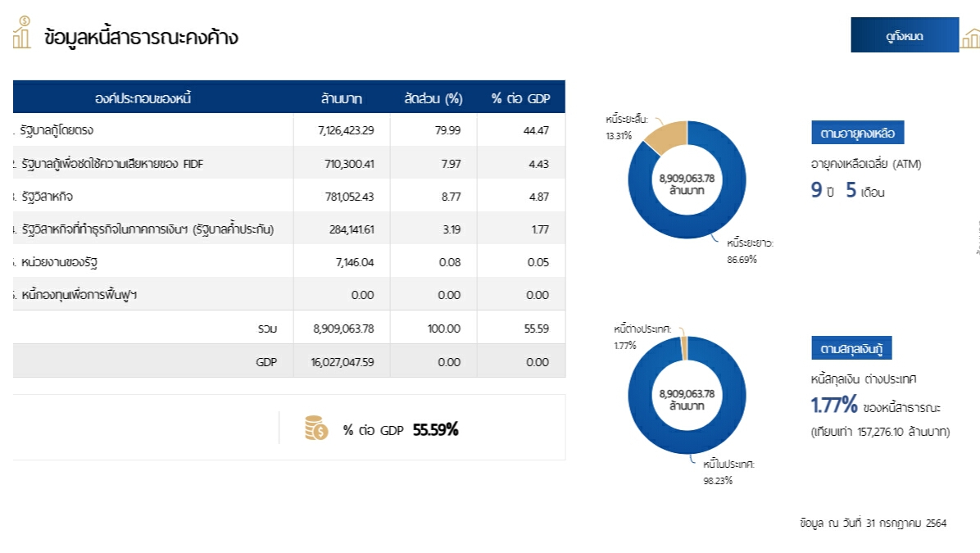Click the สัดส่วน (%) column header
This screenshot has height=553, width=980.
point(433,98)
